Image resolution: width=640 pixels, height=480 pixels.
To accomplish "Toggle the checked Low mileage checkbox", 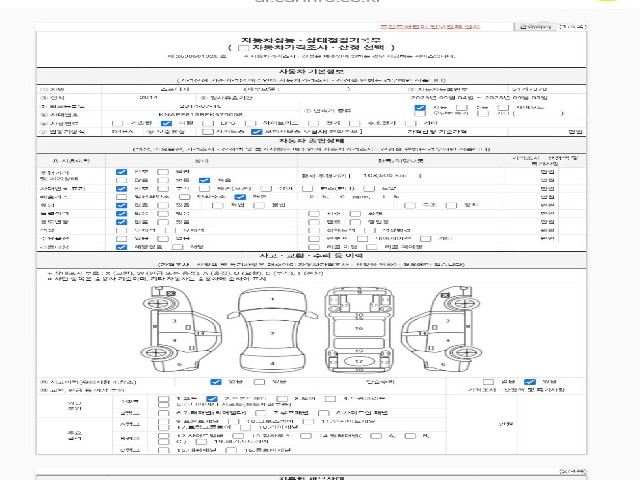I will tap(204, 180).
